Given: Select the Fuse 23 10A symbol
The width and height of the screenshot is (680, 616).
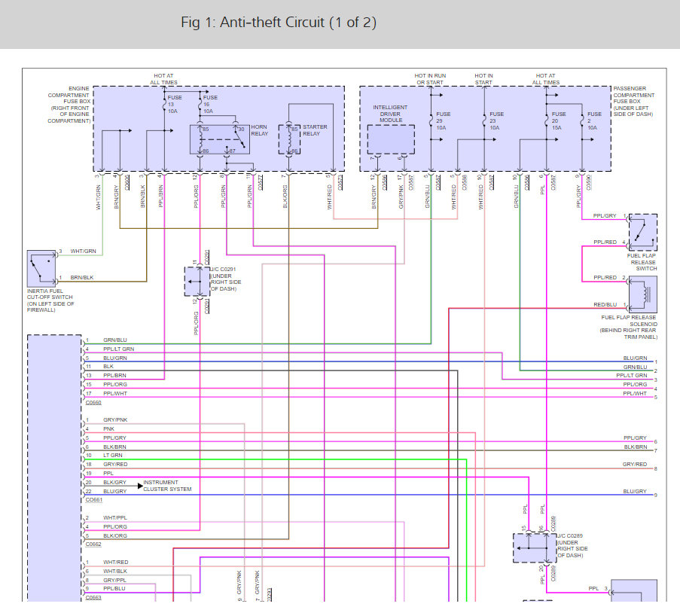Looking at the screenshot, I should 483,119.
